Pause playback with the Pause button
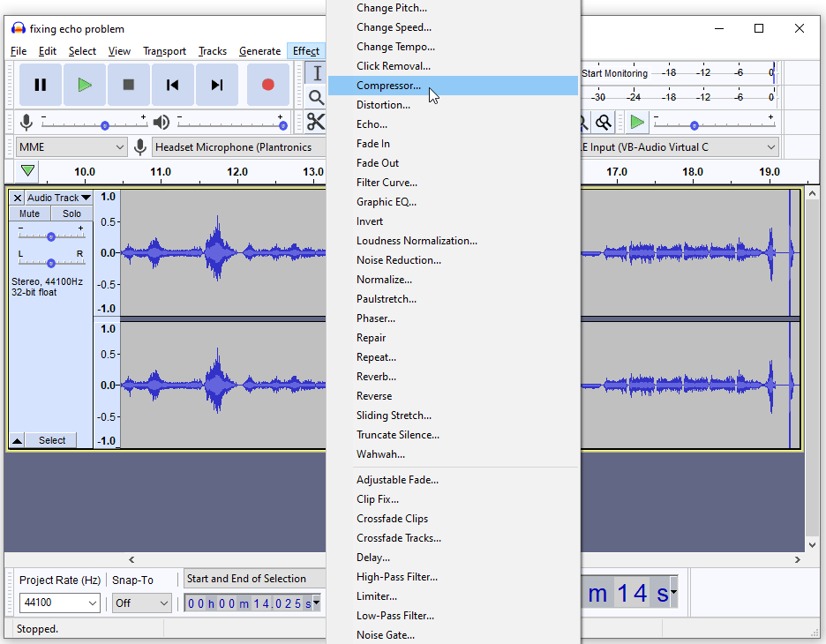The image size is (826, 644). click(x=39, y=85)
